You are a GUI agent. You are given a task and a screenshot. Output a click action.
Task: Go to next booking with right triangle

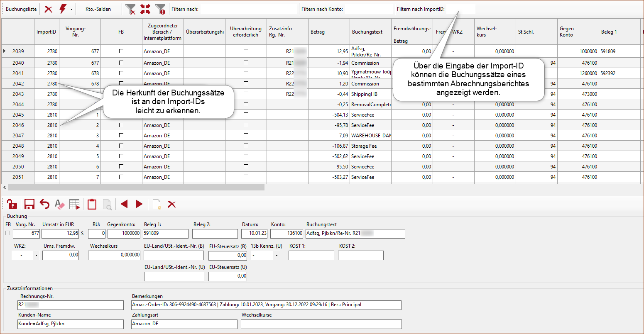pos(139,204)
